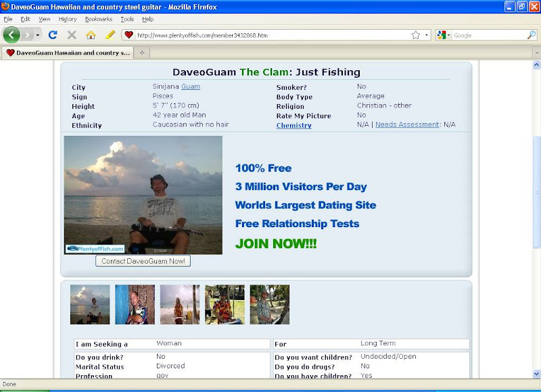Click the Long Term value
This screenshot has height=392, width=541.
[378, 343]
